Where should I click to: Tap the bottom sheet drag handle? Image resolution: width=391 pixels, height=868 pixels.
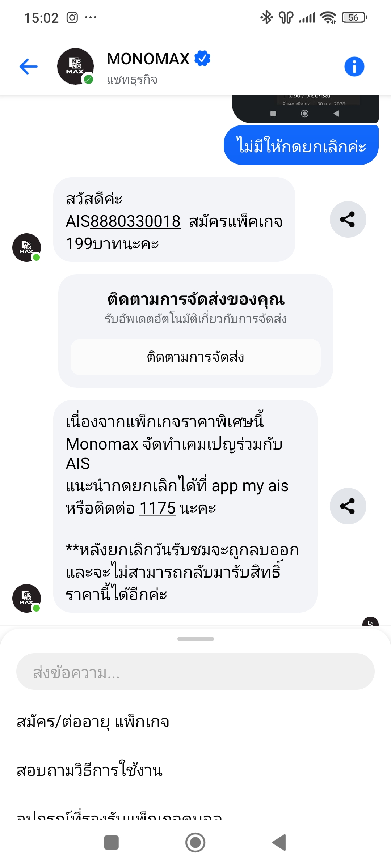(x=195, y=639)
